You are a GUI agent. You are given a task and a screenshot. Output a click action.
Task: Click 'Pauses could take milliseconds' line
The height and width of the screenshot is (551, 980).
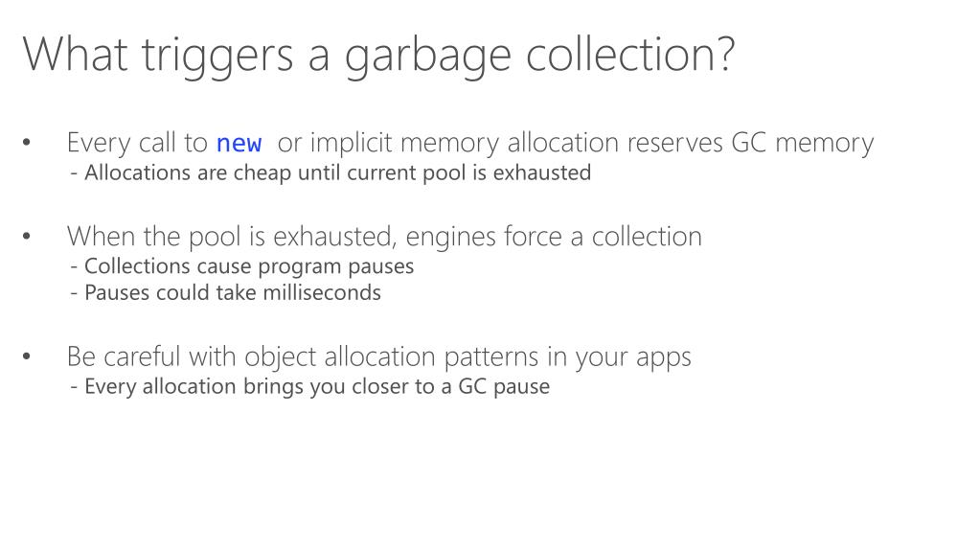click(x=226, y=292)
